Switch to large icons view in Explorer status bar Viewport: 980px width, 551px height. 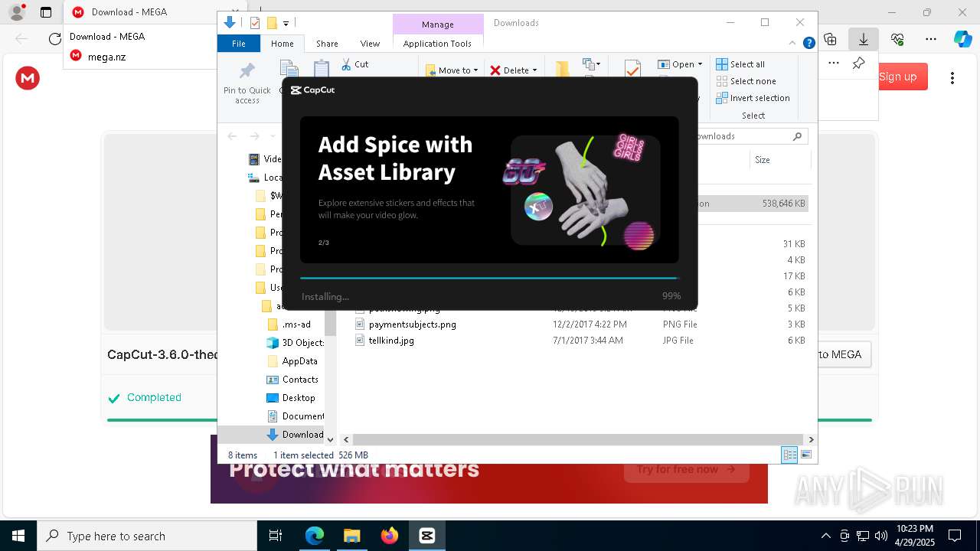coord(805,455)
